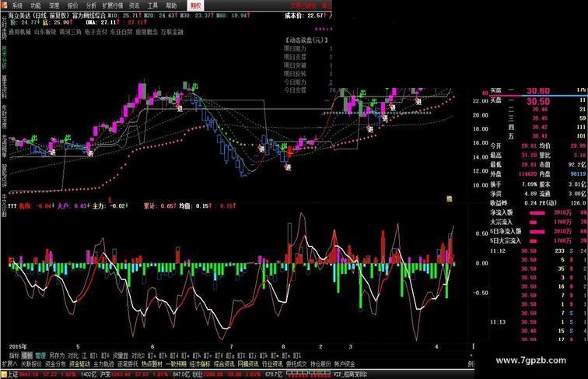Open the 委托成交 tab

296,364
